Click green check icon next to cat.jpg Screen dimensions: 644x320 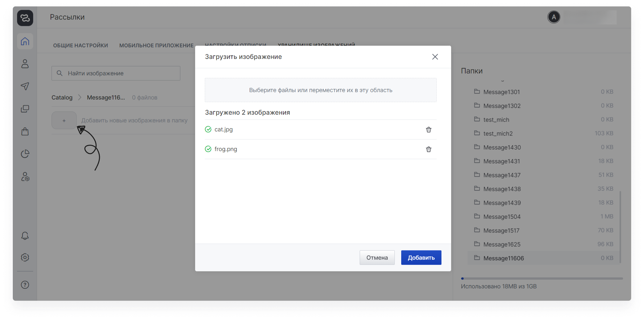coord(208,129)
